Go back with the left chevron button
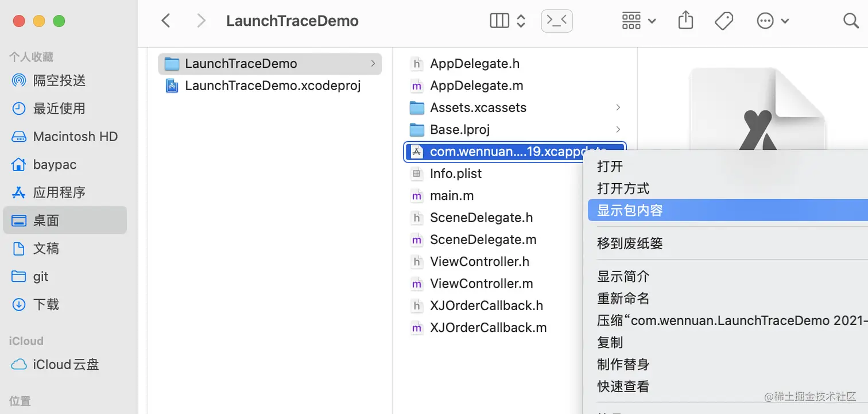The height and width of the screenshot is (414, 868). 166,21
